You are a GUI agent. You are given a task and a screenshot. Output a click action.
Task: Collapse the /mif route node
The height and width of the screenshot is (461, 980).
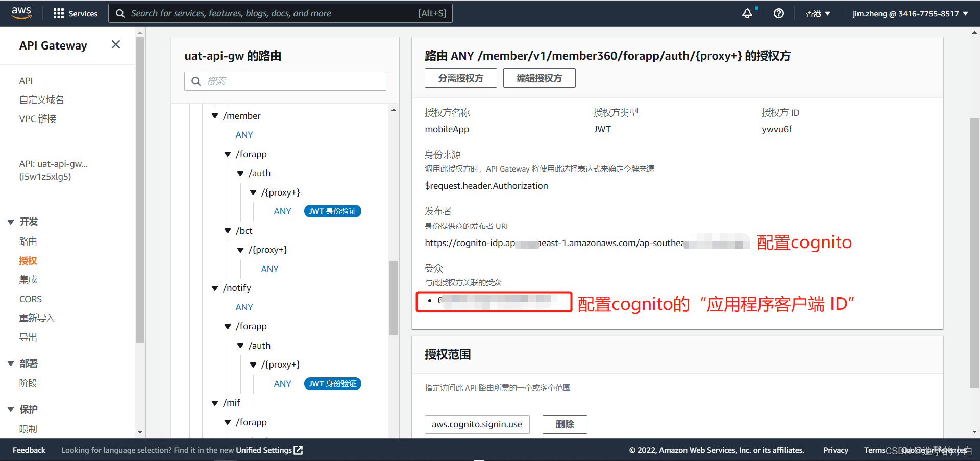click(x=215, y=403)
